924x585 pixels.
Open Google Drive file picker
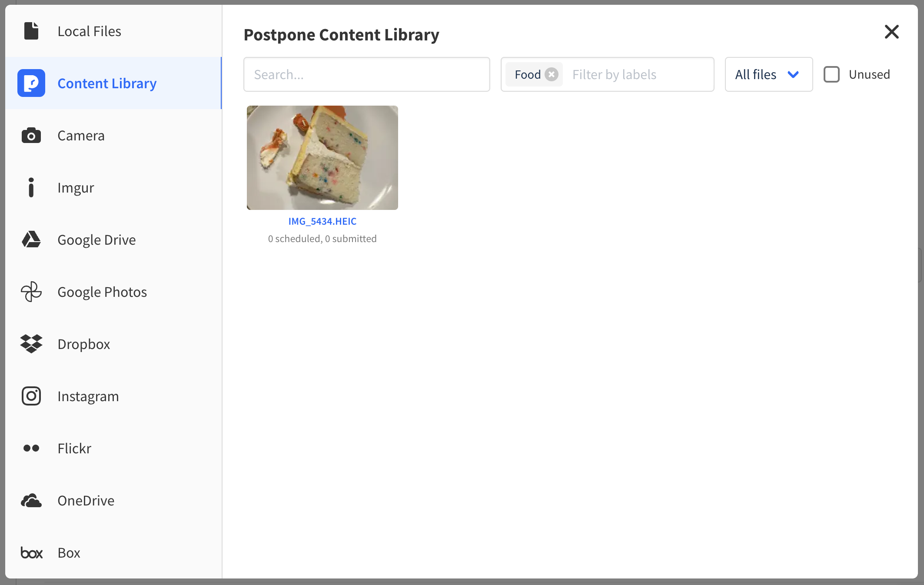click(31, 239)
